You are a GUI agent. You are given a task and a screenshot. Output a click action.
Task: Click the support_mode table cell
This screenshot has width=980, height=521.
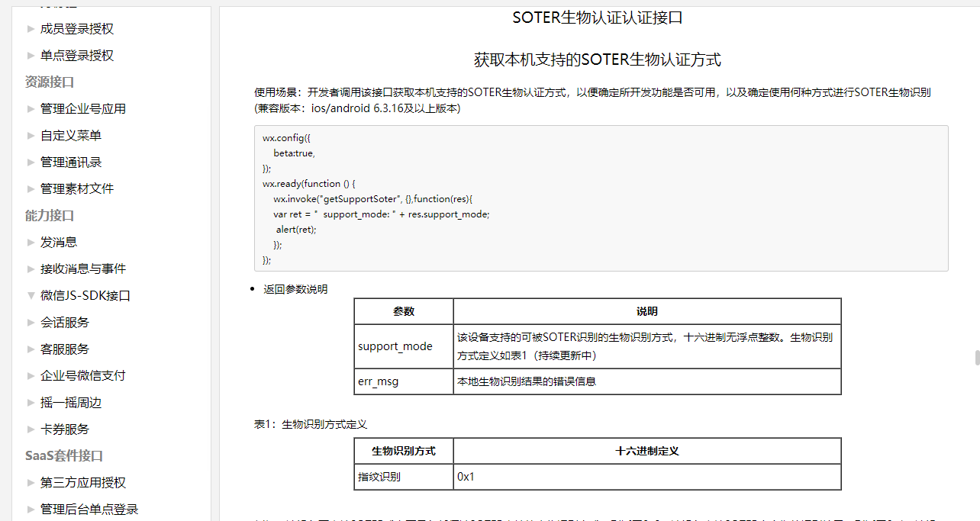[404, 346]
